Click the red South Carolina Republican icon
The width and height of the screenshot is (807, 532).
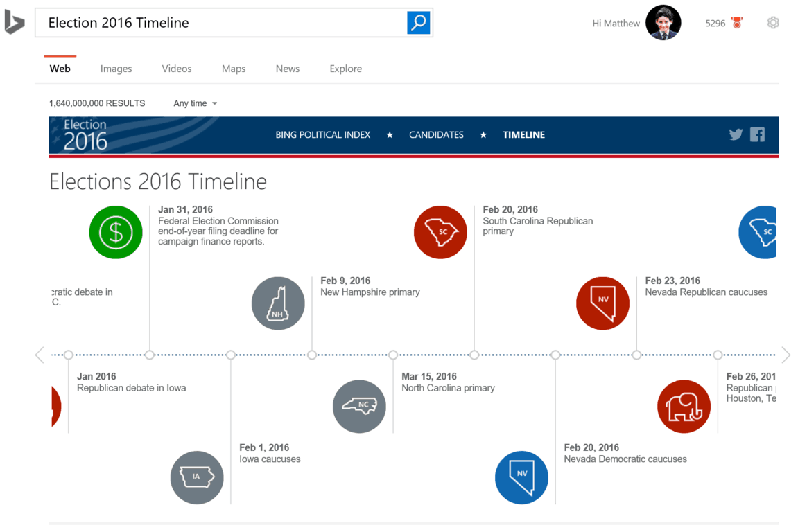[440, 233]
